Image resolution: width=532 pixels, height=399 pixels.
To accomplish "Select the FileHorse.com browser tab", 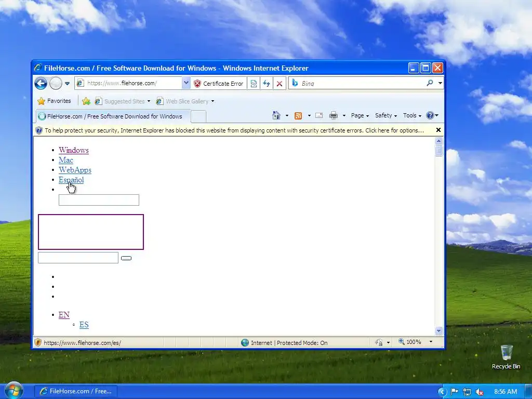I will tap(113, 116).
